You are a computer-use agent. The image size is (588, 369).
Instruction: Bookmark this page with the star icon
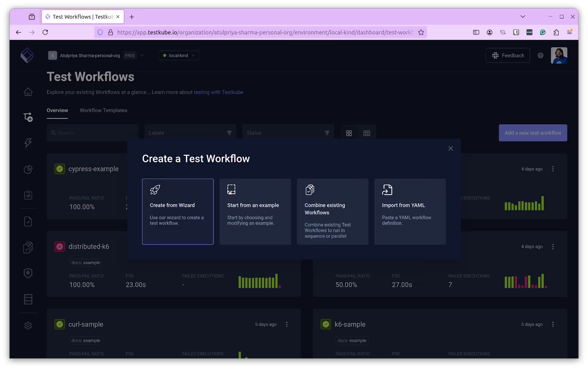tap(421, 32)
